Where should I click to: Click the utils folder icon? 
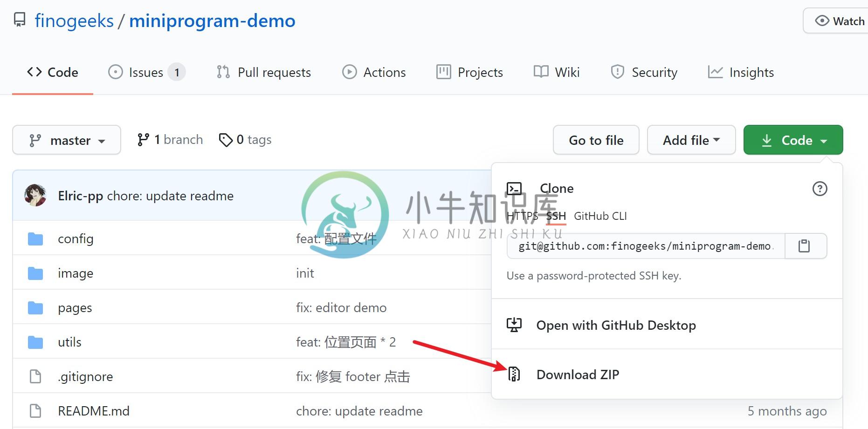tap(35, 342)
